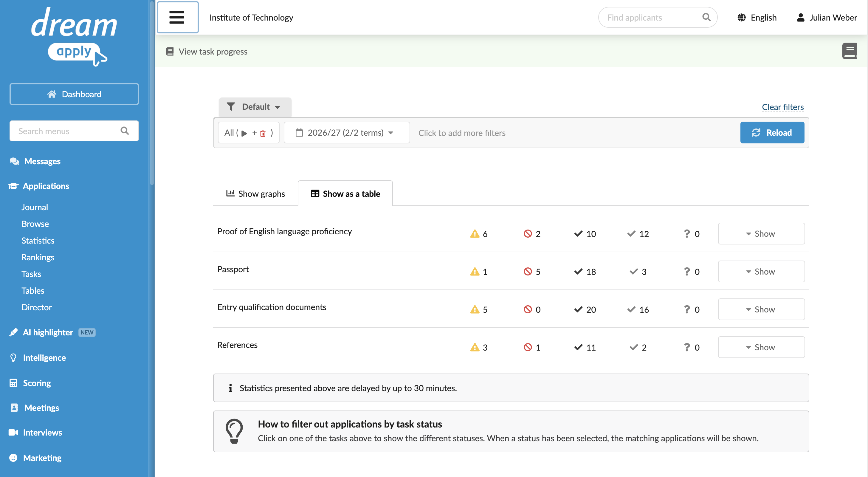Open the book icon at right of task progress bar
Screen dimensions: 868x477
850,51
